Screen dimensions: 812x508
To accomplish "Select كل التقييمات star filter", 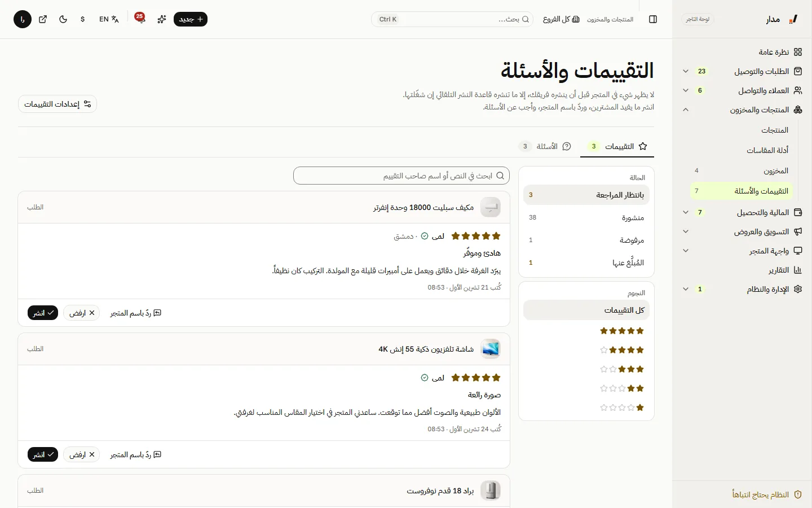I will coord(586,310).
